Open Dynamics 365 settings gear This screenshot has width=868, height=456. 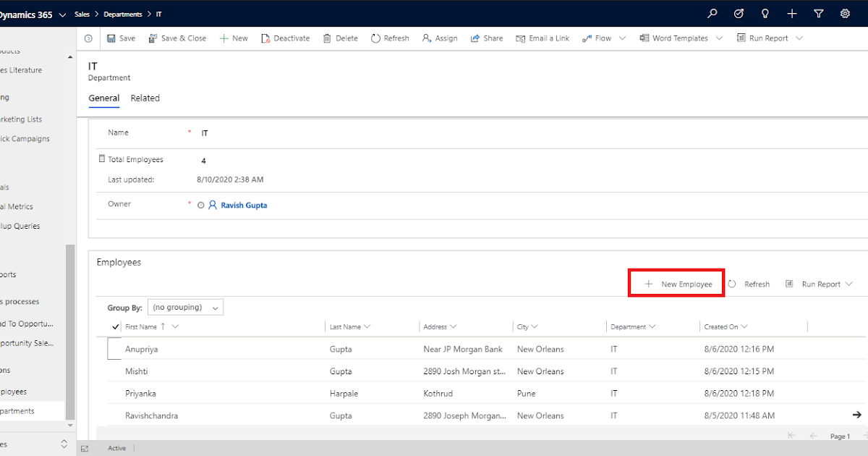coord(845,13)
